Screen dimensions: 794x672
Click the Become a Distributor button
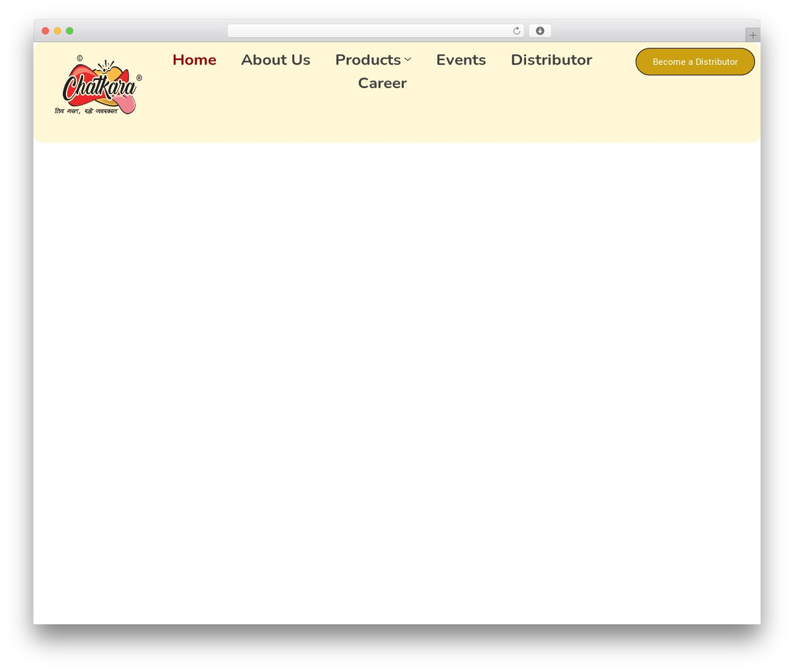695,62
